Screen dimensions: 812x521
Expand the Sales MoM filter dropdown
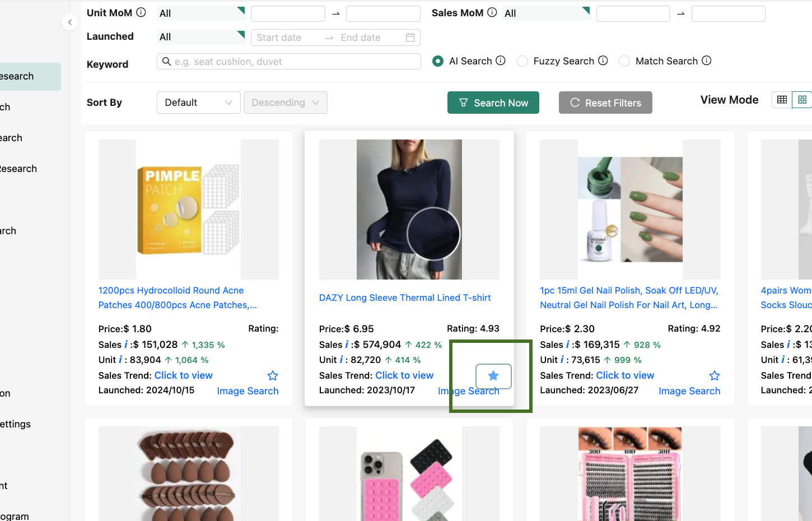(x=546, y=12)
